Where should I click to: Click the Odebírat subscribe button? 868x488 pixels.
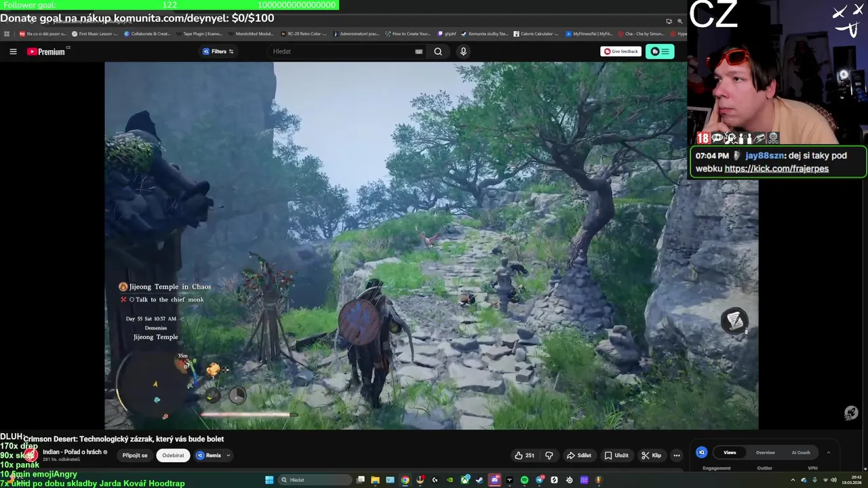(x=173, y=455)
